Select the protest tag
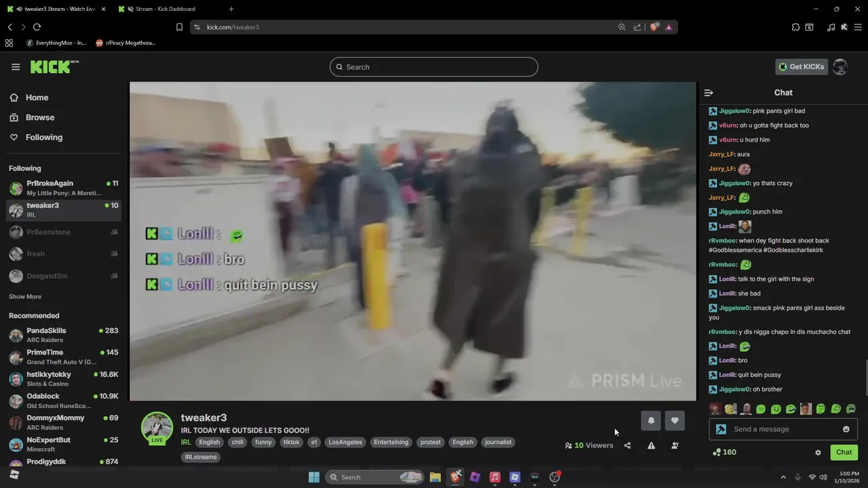Screen dimensions: 868x488 pyautogui.click(x=430, y=442)
